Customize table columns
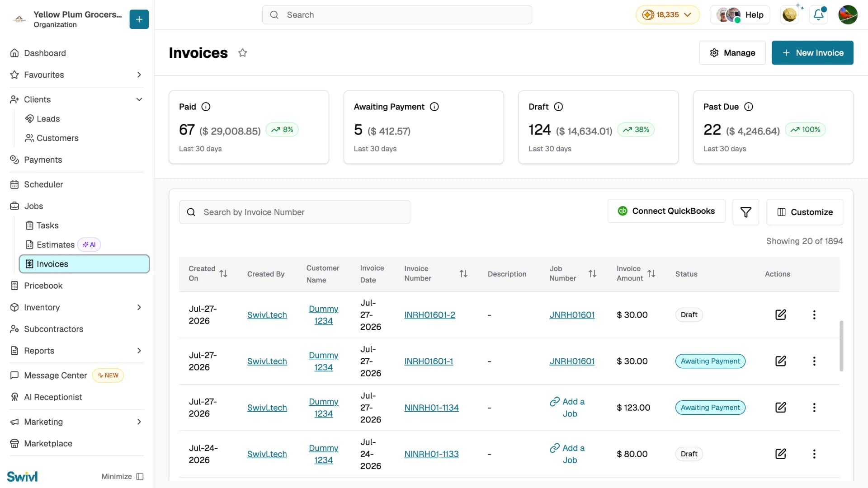 point(805,212)
